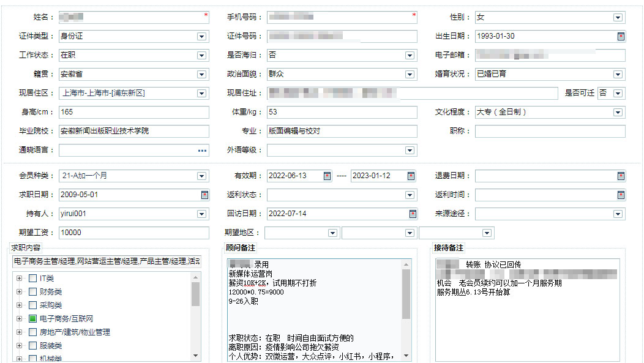Expand the 采购类 tree node
The image size is (644, 363).
(x=20, y=305)
